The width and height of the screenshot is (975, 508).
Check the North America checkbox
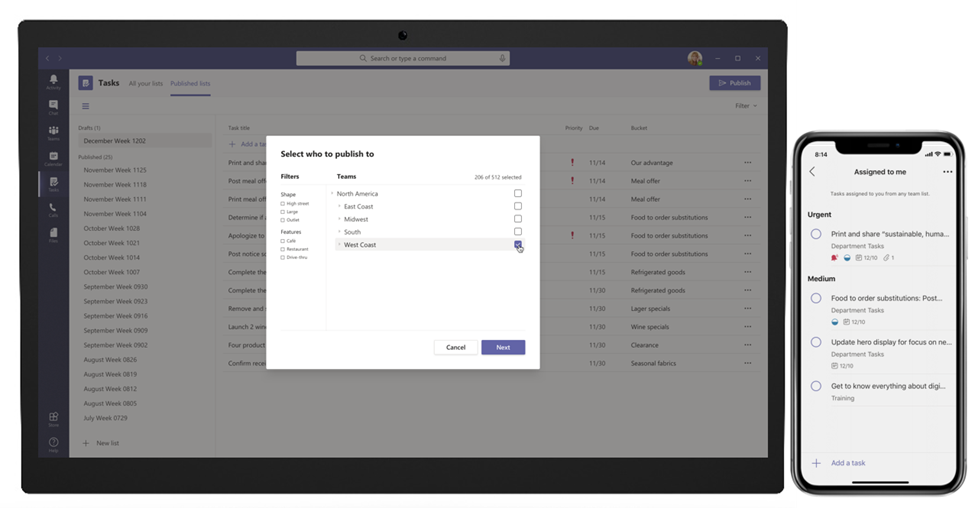click(x=518, y=193)
